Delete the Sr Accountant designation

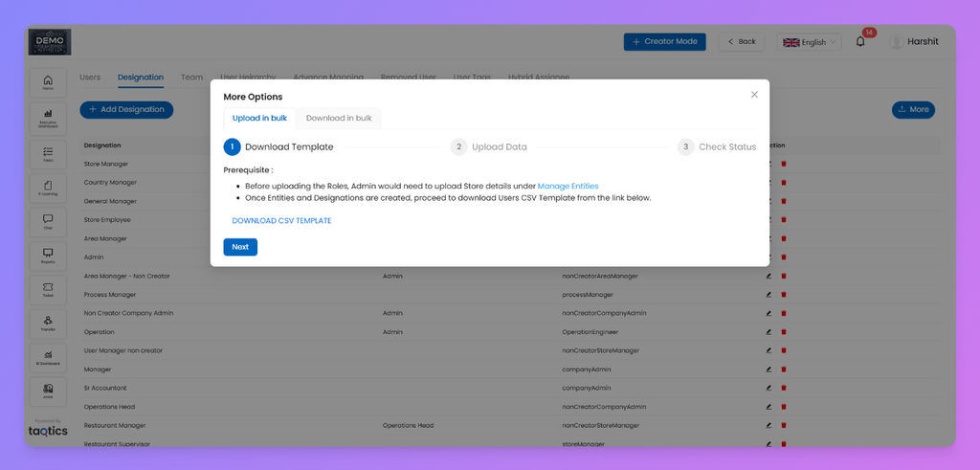coord(784,388)
